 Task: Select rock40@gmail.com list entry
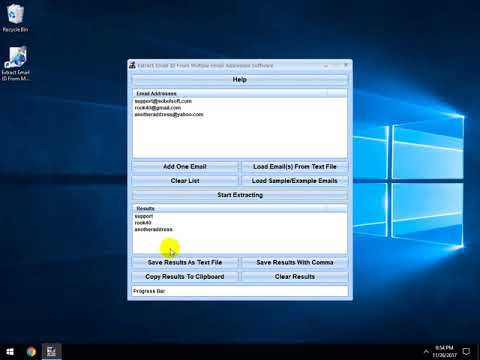tap(158, 108)
